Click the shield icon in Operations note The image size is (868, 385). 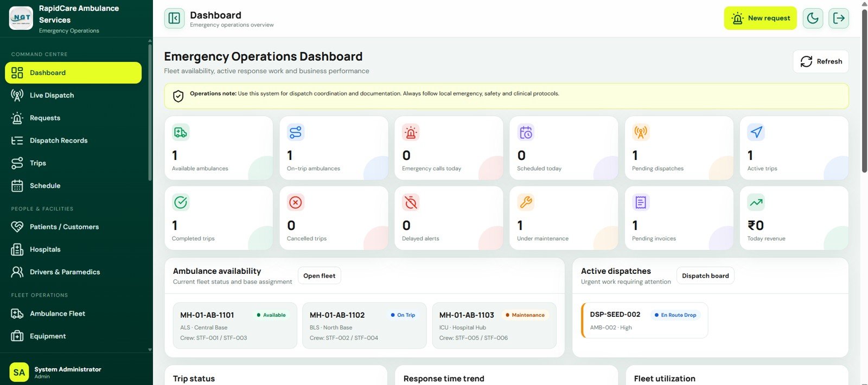178,96
